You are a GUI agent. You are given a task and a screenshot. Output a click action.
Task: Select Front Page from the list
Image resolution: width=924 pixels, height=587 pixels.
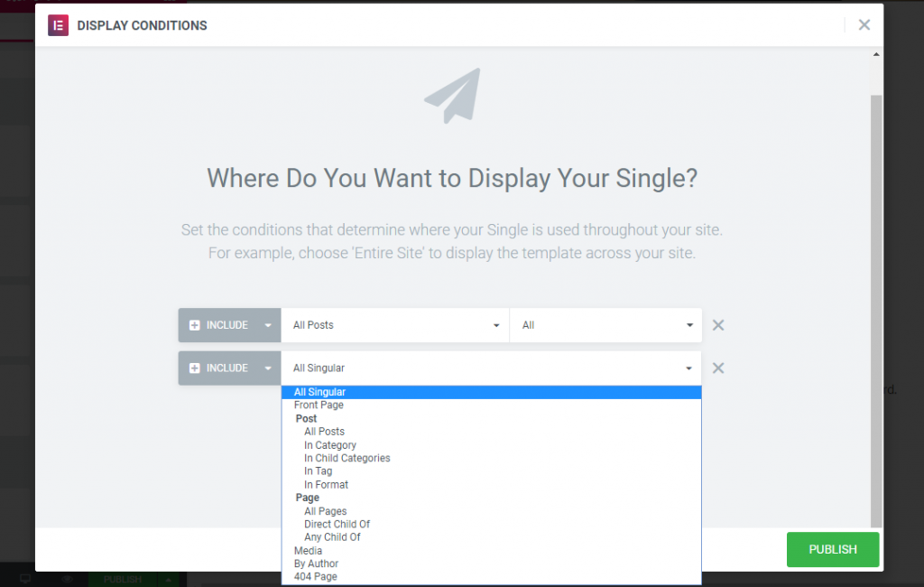tap(319, 405)
